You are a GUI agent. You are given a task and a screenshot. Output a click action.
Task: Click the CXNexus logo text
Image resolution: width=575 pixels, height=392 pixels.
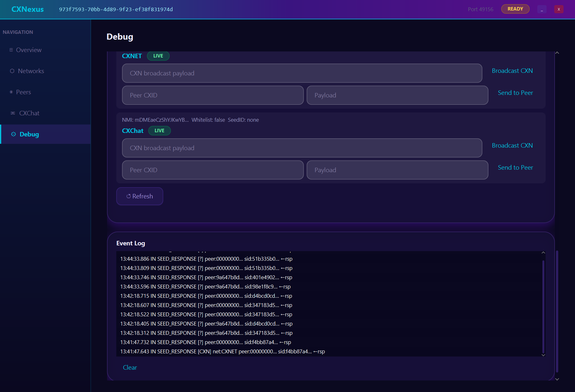[x=27, y=9]
